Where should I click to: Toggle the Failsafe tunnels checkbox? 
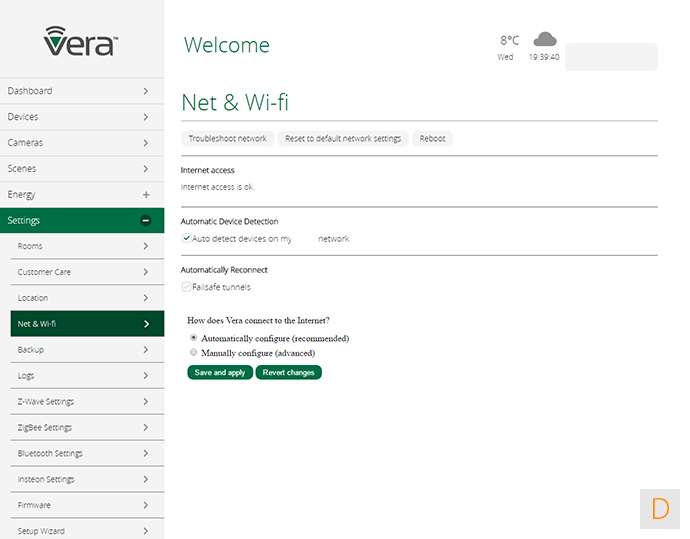pyautogui.click(x=186, y=287)
